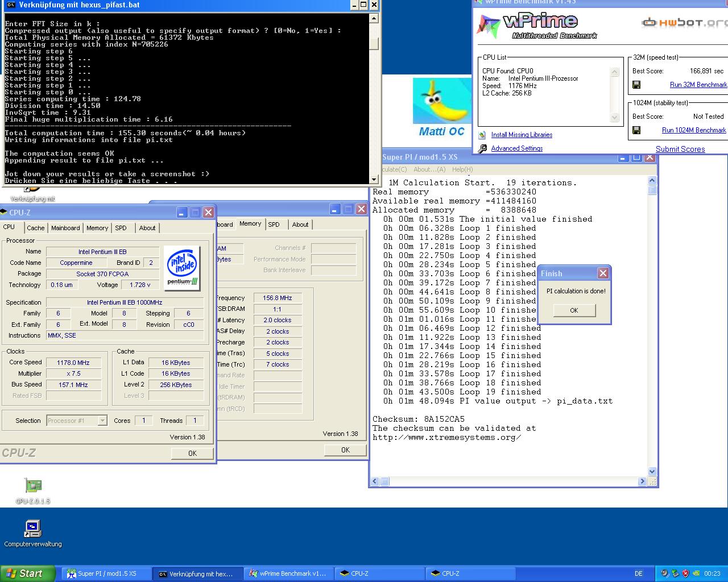728x582 pixels.
Task: Click the Core Speed 1178.0 MHz field
Action: pos(73,363)
